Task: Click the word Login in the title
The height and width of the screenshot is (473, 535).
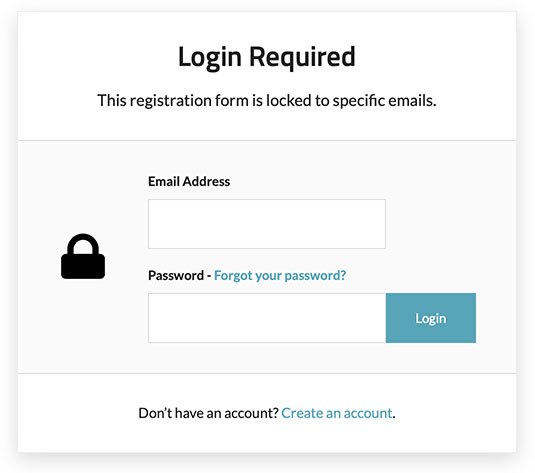Action: pyautogui.click(x=210, y=57)
